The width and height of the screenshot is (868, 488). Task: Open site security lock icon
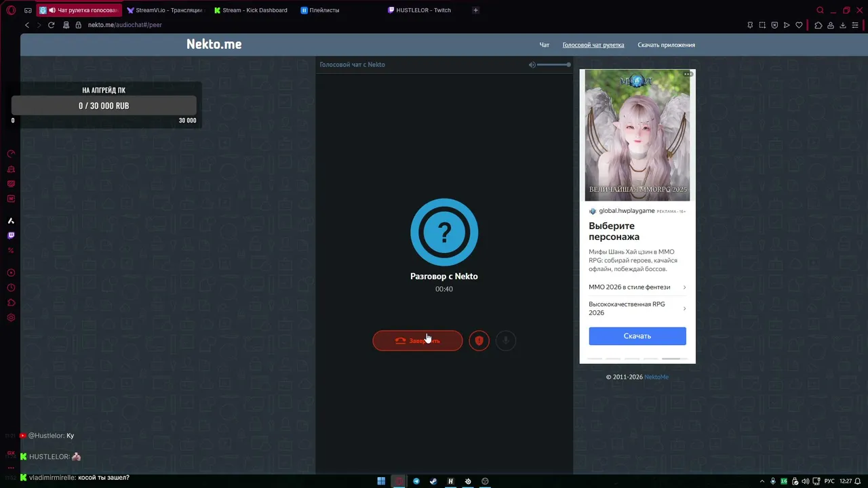[x=78, y=25]
